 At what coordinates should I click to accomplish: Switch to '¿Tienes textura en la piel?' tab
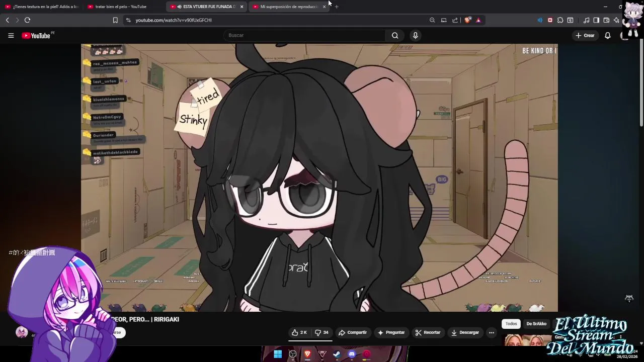click(x=42, y=7)
